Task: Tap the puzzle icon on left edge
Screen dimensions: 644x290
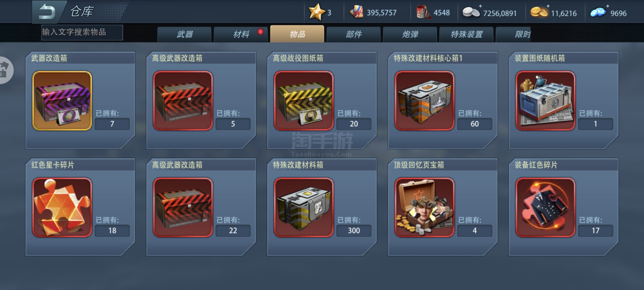Action: tap(5, 70)
